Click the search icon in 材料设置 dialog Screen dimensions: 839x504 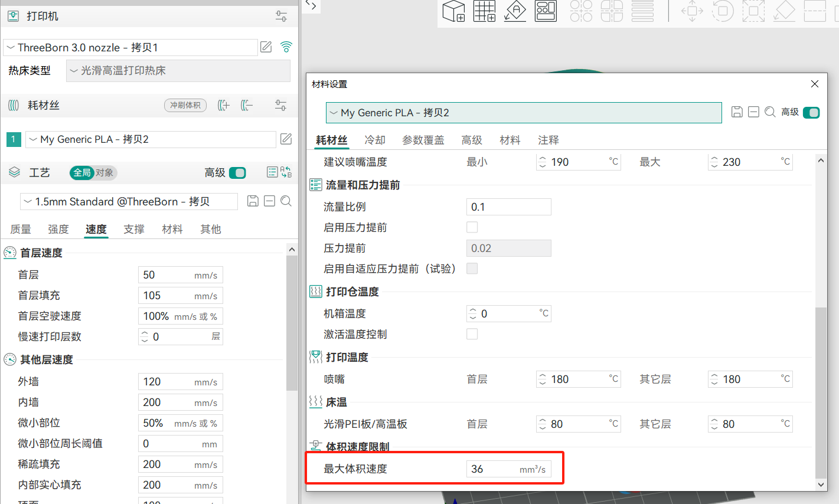[770, 112]
